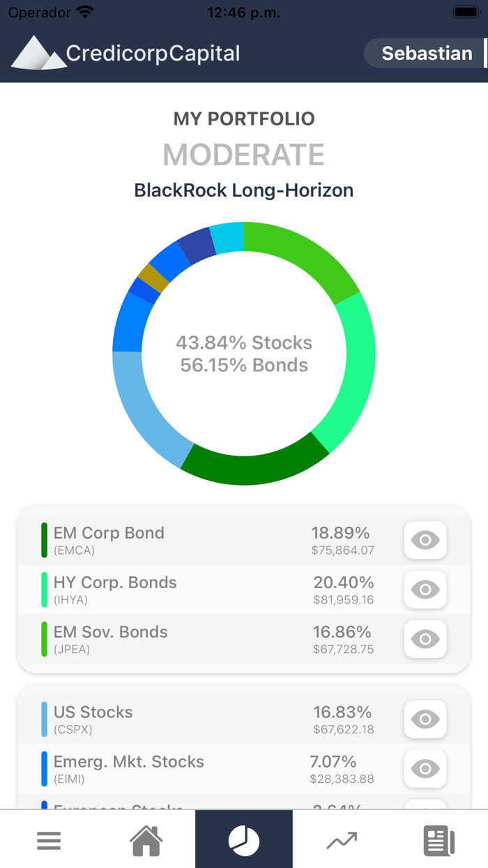Open the MODERATE risk profile selector
This screenshot has width=488, height=868.
coord(243,155)
